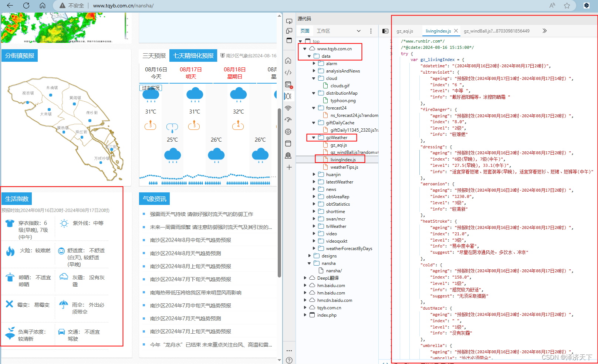
Task: Click the webpage vertical scrollbar thumb
Action: pos(279,192)
